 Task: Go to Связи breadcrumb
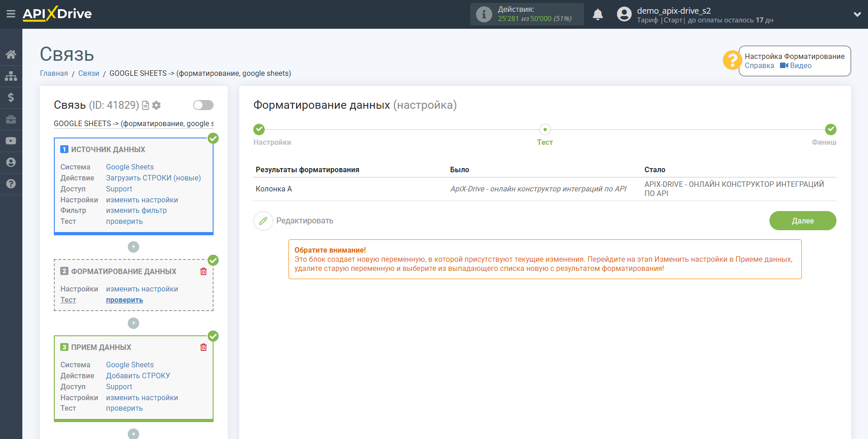point(89,74)
